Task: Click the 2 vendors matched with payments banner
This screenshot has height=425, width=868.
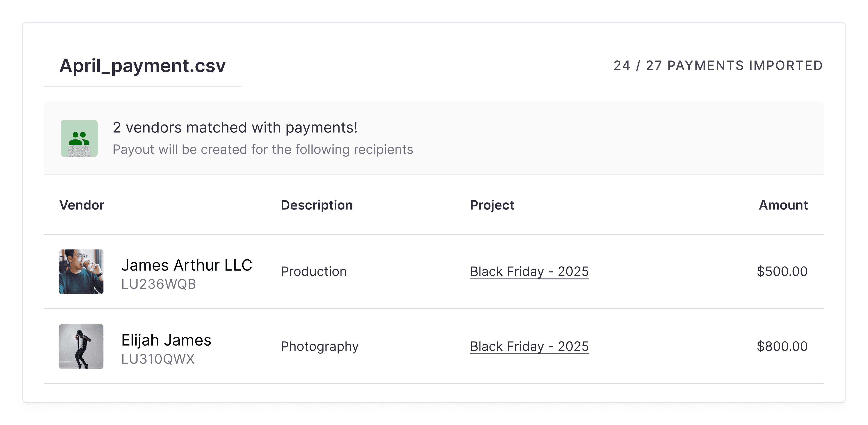Action: coord(434,138)
